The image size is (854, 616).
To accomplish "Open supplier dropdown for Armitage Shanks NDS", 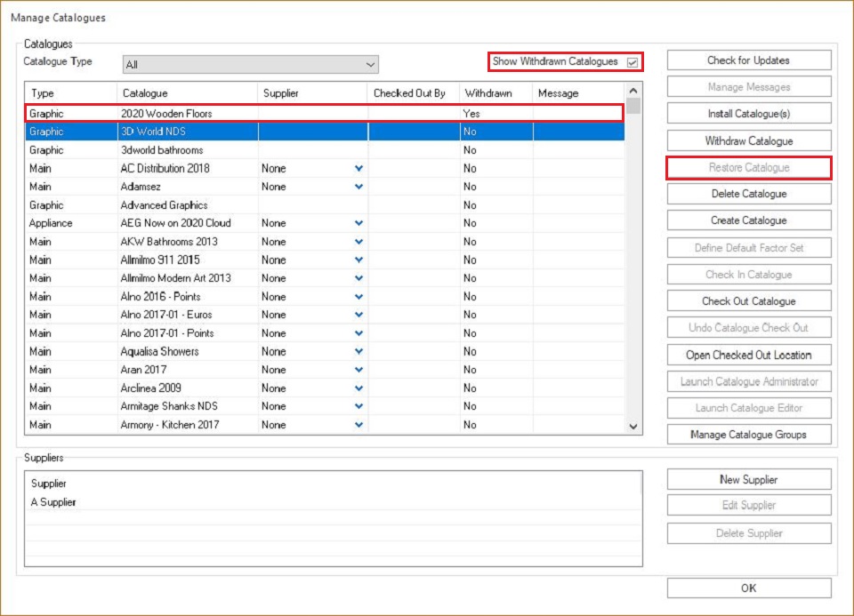I will [359, 406].
